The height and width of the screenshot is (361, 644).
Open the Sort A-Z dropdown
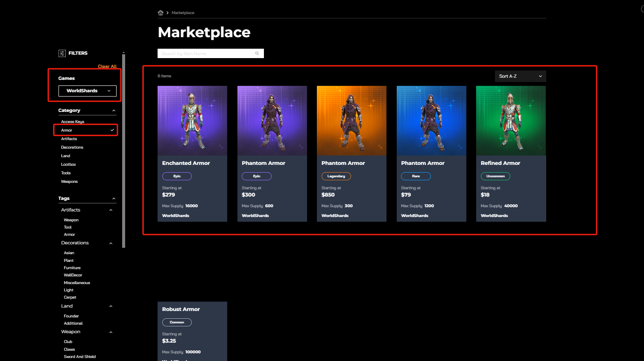pyautogui.click(x=520, y=76)
